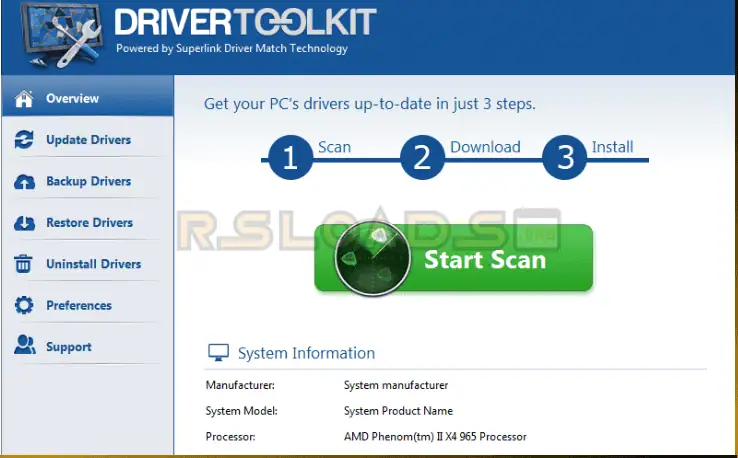
Task: Click the Overview home icon
Action: click(24, 98)
